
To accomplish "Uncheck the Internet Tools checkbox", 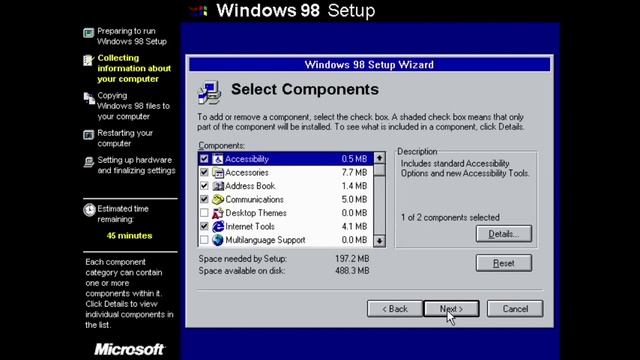I will pos(204,226).
